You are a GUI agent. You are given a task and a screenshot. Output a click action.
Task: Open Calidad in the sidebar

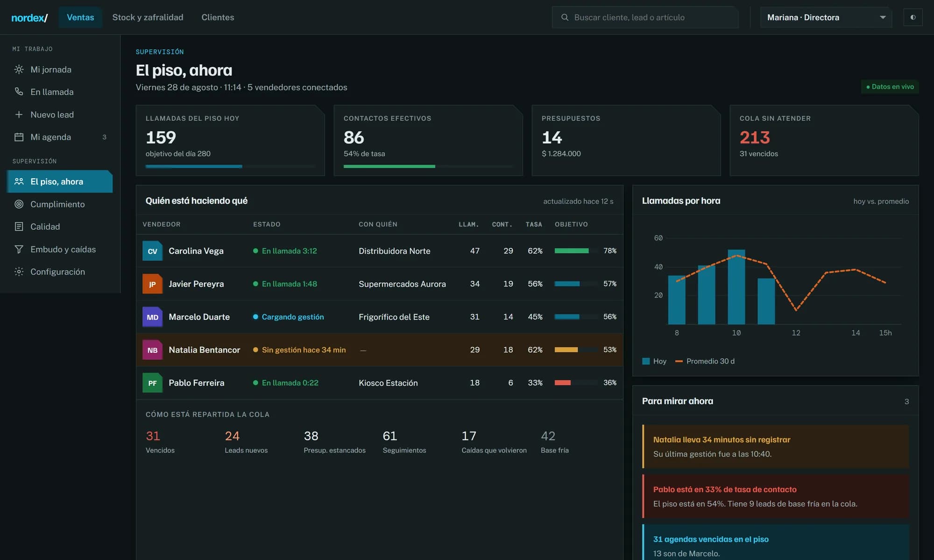60,227
